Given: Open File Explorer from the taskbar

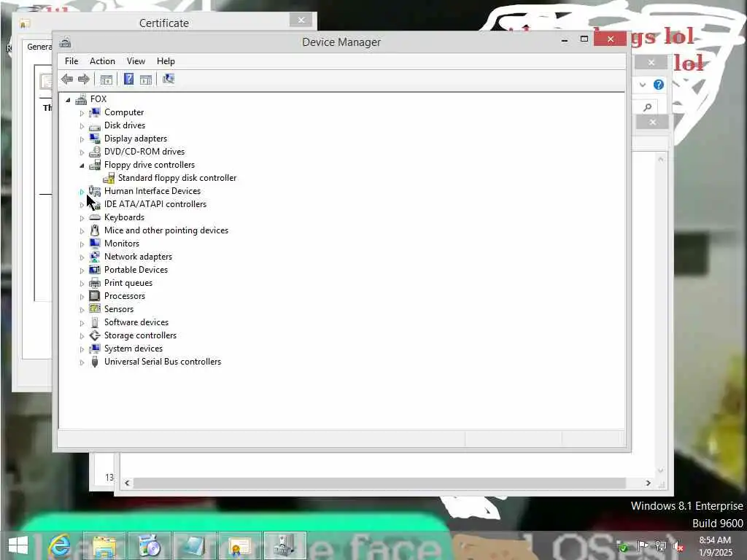Looking at the screenshot, I should (104, 545).
